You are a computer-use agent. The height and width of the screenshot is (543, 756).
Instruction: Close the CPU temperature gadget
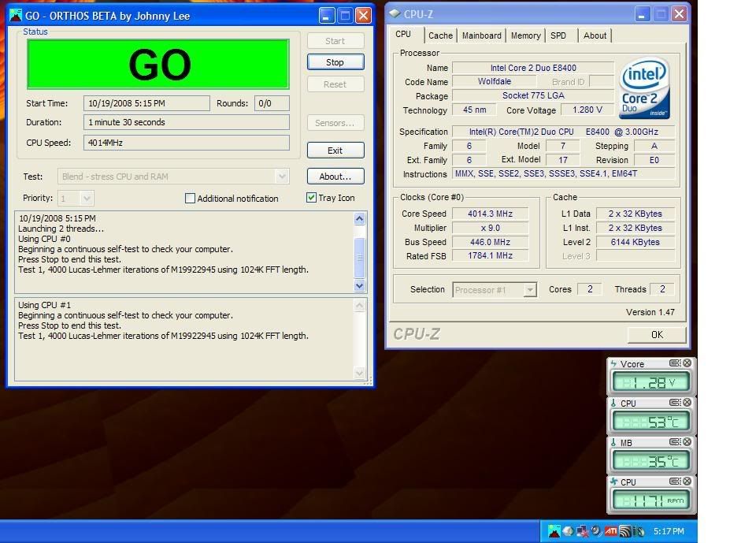coord(687,403)
